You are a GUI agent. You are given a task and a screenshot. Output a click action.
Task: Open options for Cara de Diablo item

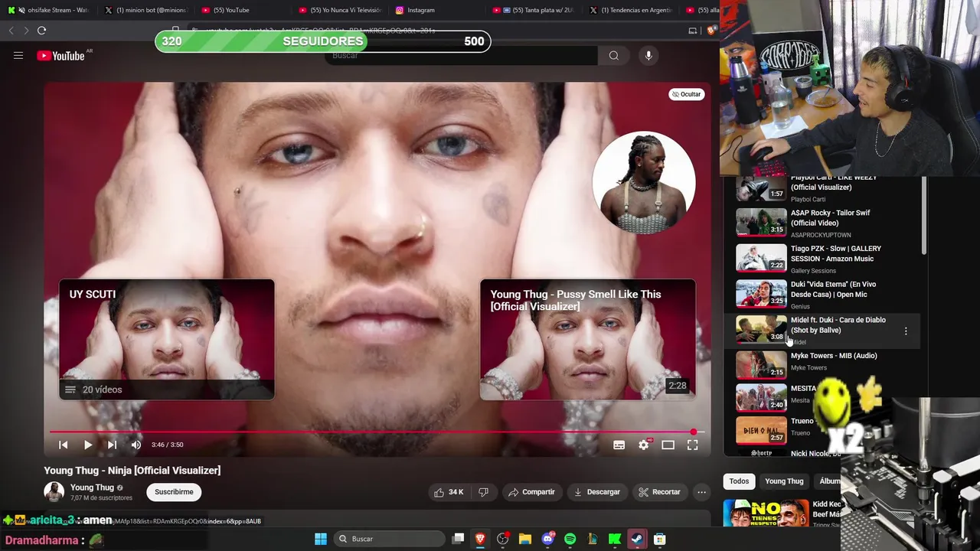coord(906,331)
